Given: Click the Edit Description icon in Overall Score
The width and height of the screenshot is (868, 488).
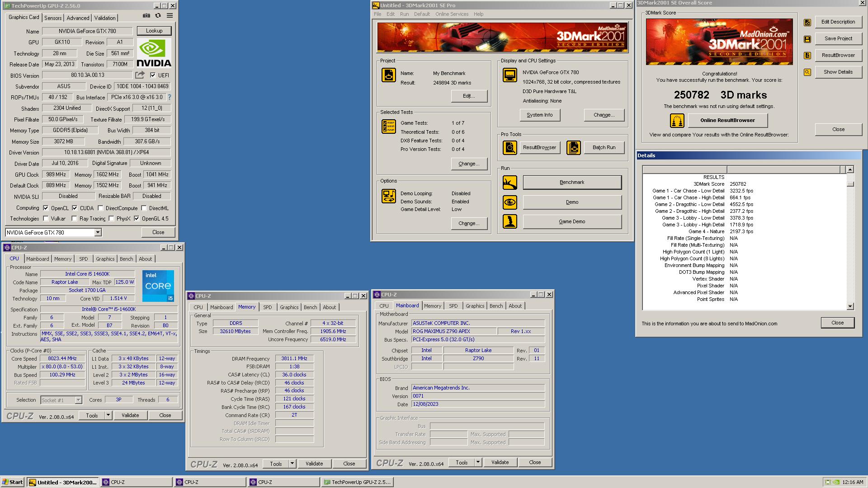Looking at the screenshot, I should [807, 22].
